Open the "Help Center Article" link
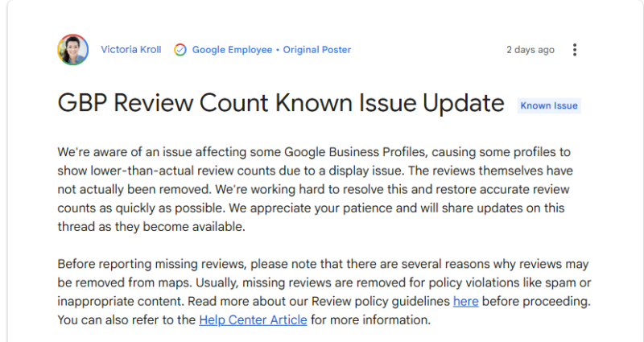This screenshot has height=342, width=644. [x=253, y=319]
